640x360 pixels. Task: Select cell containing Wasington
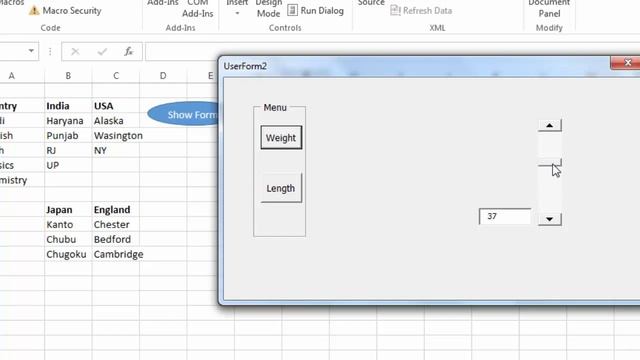(116, 136)
